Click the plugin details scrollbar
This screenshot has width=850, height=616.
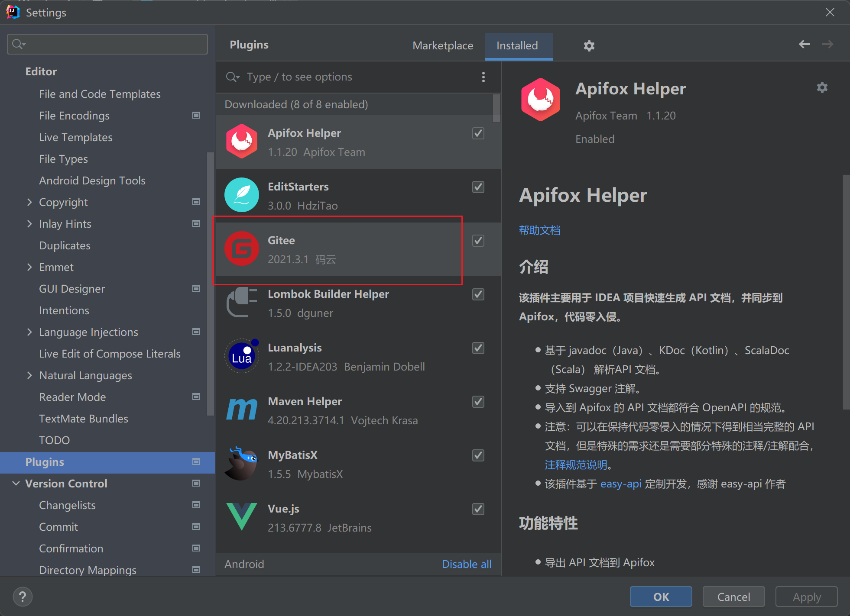(x=846, y=292)
